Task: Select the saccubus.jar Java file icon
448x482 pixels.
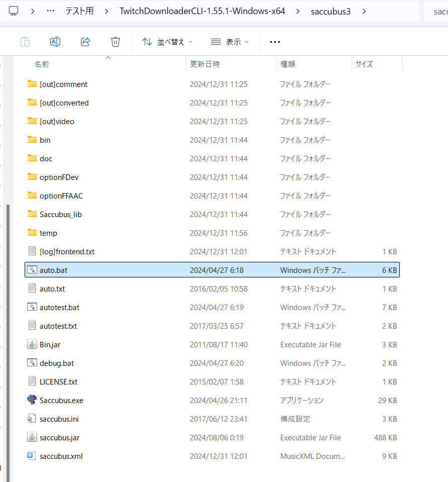Action: pos(32,437)
